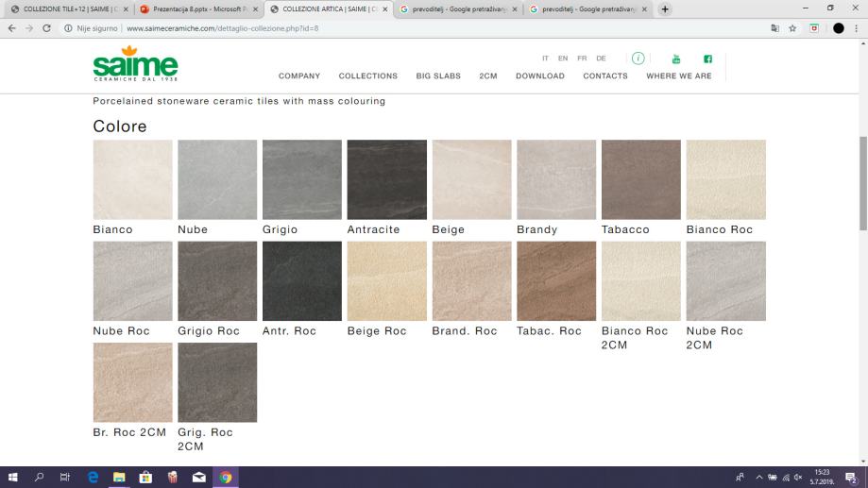
Task: Open the WHERE WE ARE link
Action: (x=678, y=76)
